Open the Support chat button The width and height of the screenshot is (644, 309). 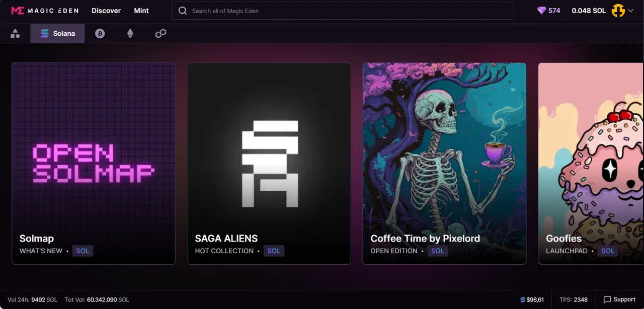pyautogui.click(x=619, y=299)
